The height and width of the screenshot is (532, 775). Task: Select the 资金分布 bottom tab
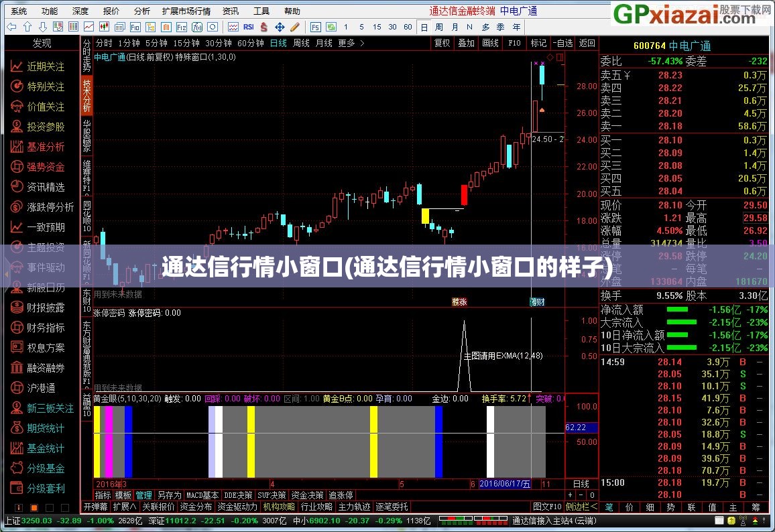point(196,507)
